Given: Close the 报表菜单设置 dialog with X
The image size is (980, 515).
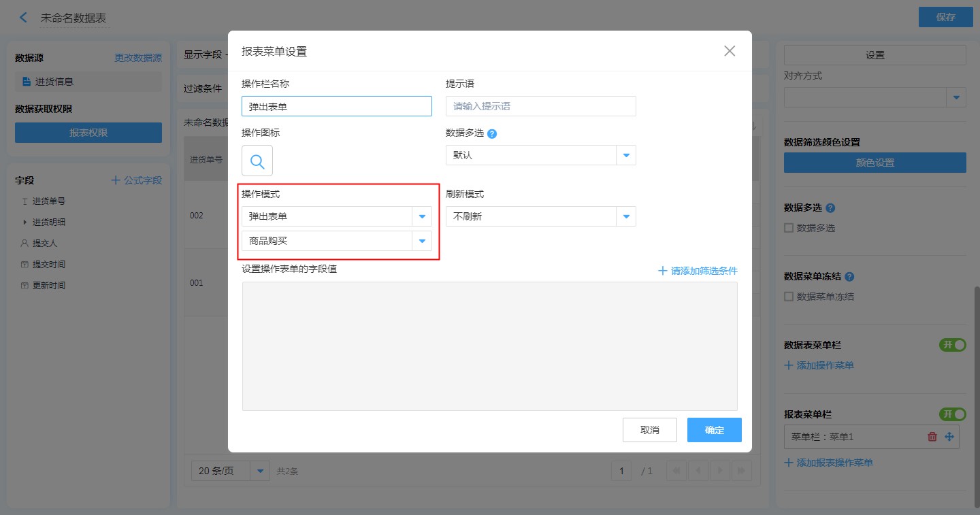Looking at the screenshot, I should pos(730,51).
